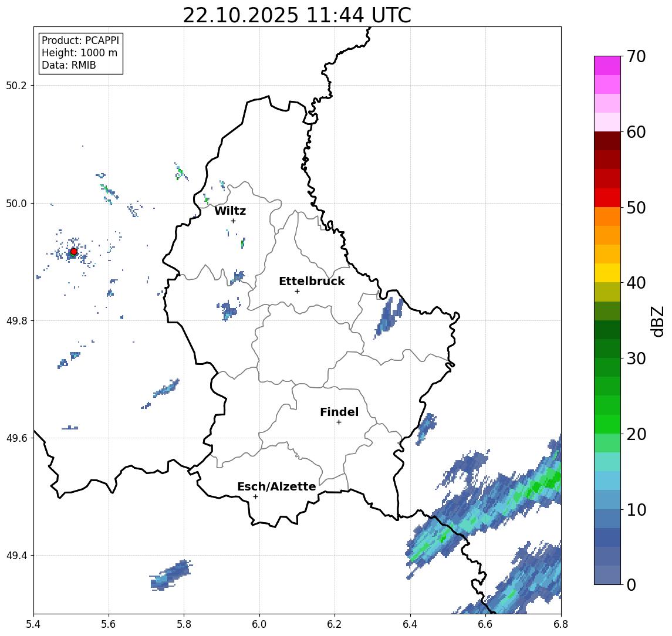Click the latitude tick label 49.6

coord(16,438)
